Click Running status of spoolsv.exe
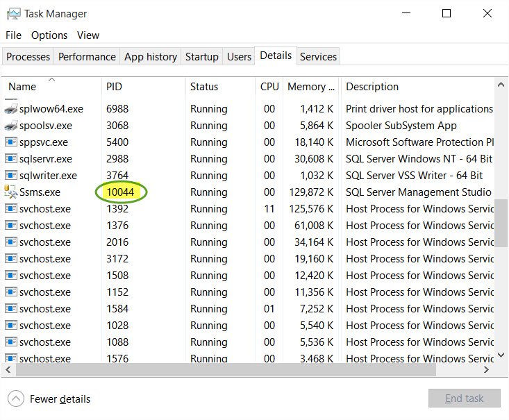 (x=209, y=126)
